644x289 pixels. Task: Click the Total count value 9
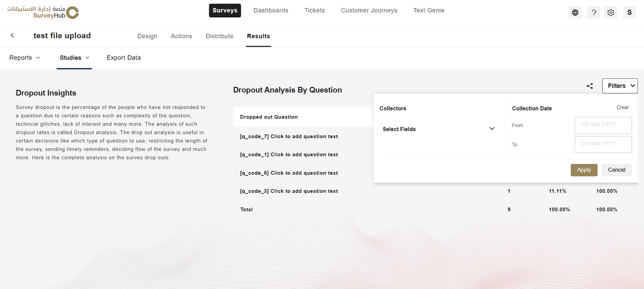(x=509, y=209)
